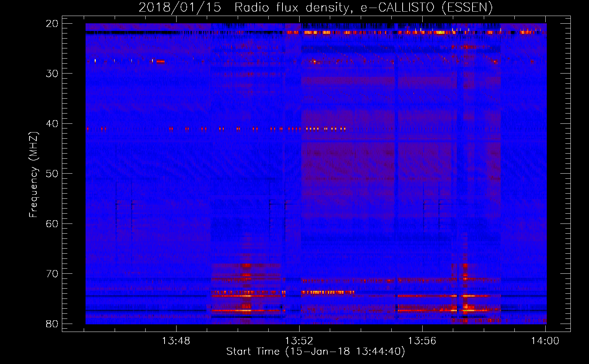Select the 60 frequency tick label
Screen dimensions: 589x364
click(x=52, y=224)
